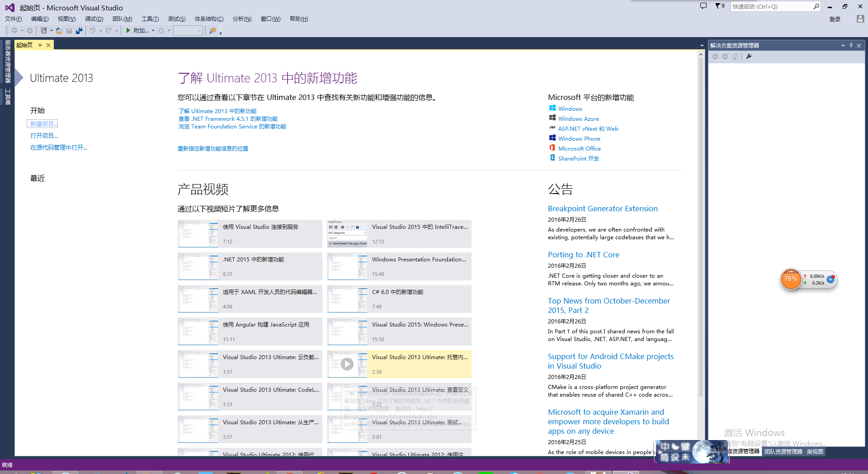Viewport: 868px width, 474px height.
Task: Close the 起始页 tab
Action: [48, 45]
